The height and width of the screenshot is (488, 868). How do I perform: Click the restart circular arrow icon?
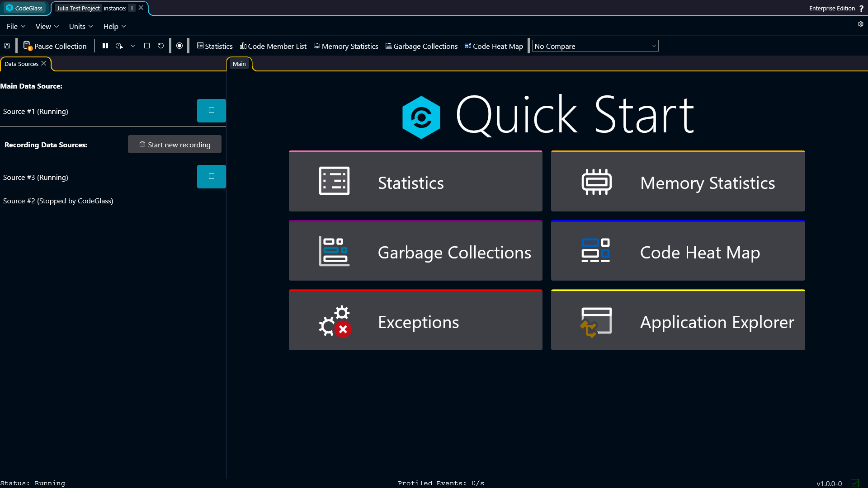[x=161, y=46]
